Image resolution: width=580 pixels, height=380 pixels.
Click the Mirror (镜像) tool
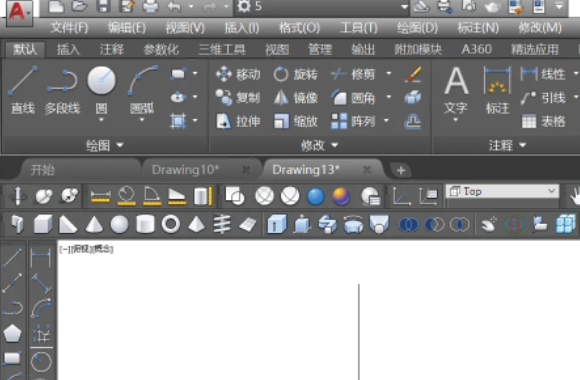point(295,98)
